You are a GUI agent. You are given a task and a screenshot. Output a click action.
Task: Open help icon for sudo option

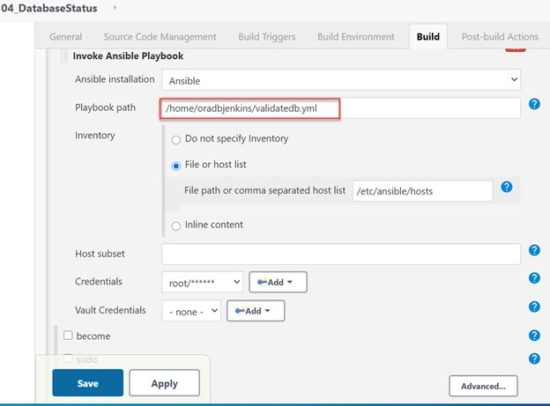(x=534, y=359)
